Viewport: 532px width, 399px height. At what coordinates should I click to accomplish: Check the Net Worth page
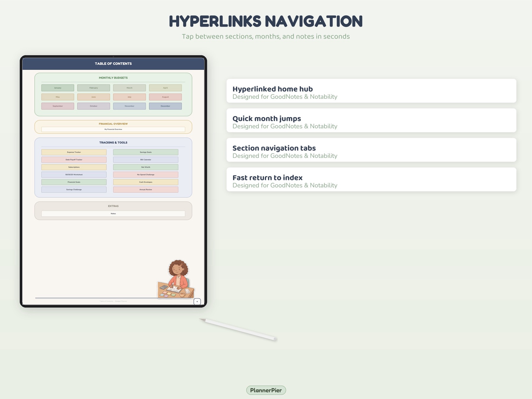click(x=145, y=167)
